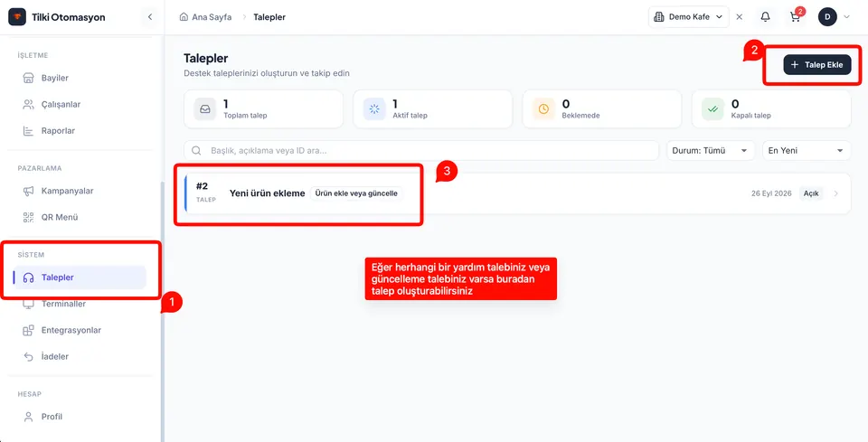
Task: Select Talepler in the sidebar
Action: [x=80, y=277]
